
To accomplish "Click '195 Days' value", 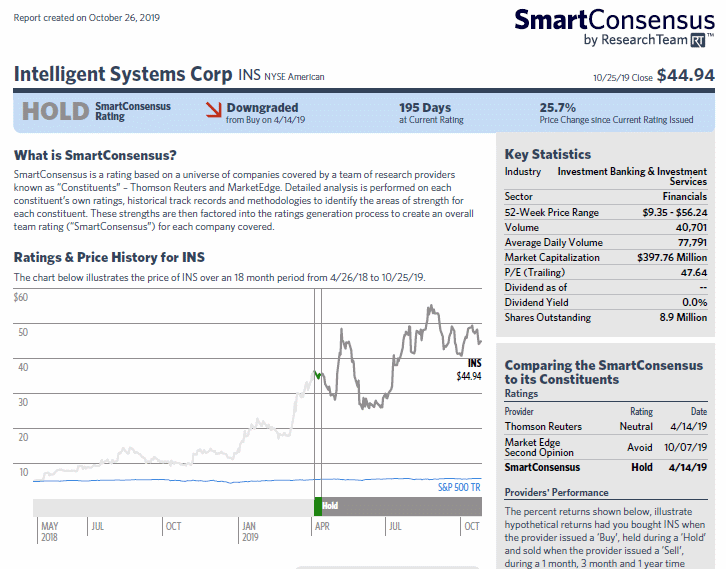I will click(x=425, y=107).
